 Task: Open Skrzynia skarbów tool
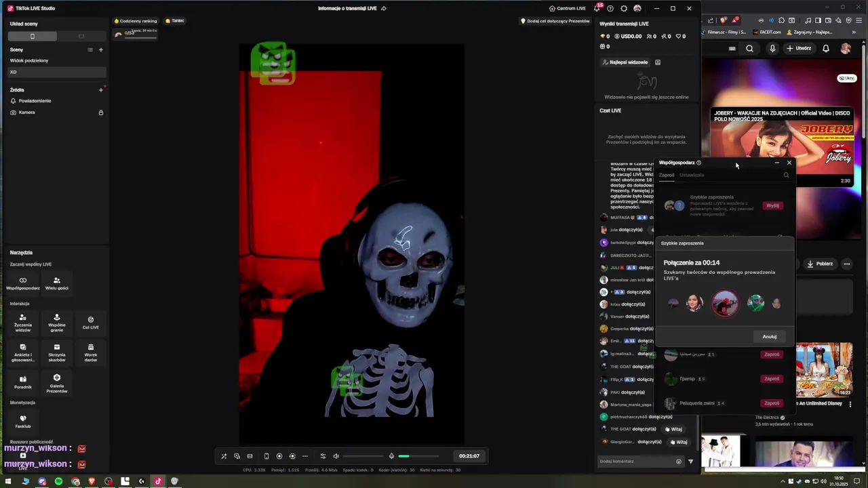pos(57,352)
